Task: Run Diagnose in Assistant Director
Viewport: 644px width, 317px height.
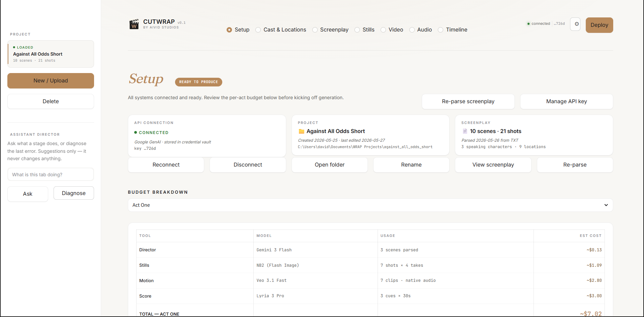Action: coord(74,193)
